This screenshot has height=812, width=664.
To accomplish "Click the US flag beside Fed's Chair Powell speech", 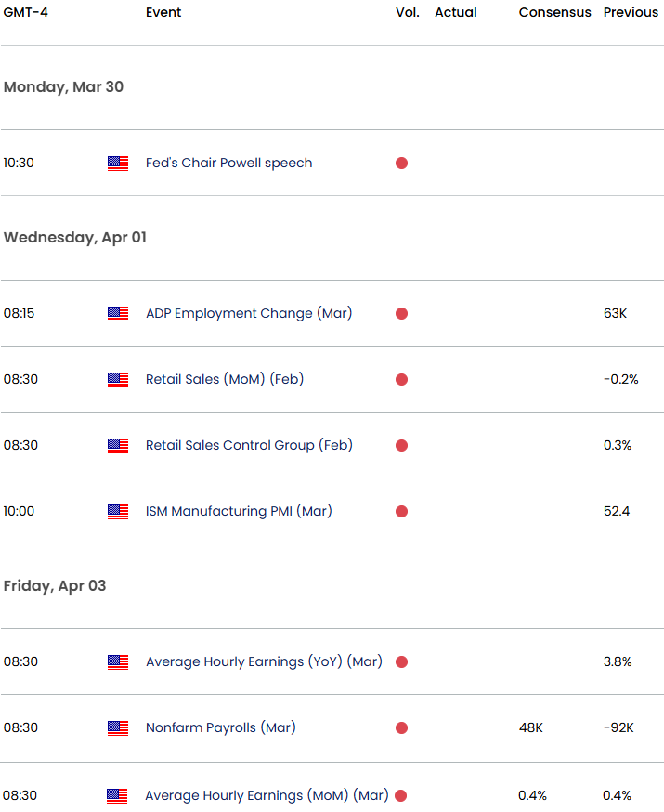I will click(x=118, y=164).
